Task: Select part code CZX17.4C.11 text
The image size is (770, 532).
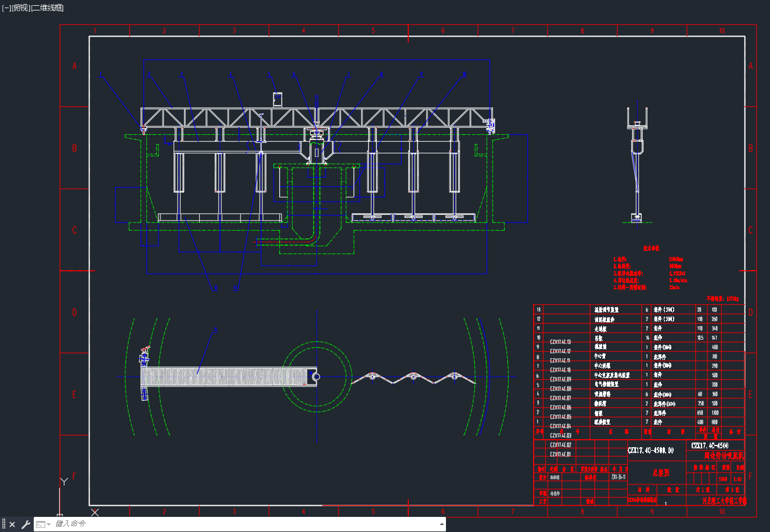Action: click(x=560, y=361)
